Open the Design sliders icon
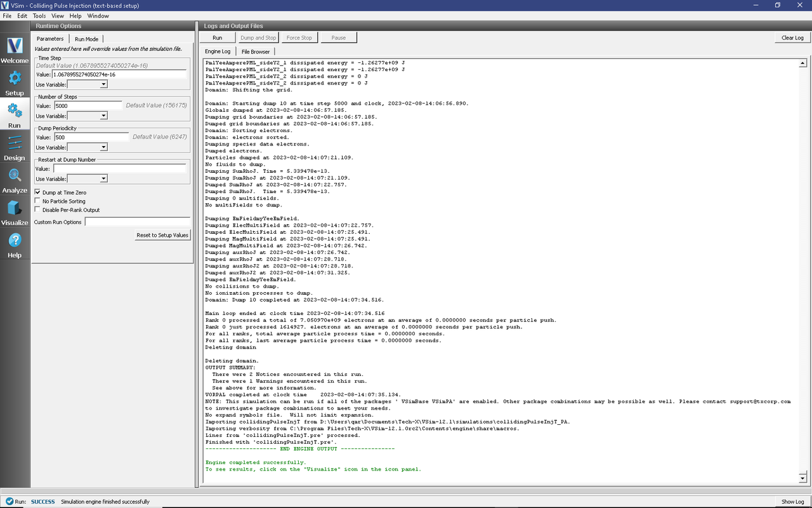Screen dimensions: 812x508 tap(15, 148)
